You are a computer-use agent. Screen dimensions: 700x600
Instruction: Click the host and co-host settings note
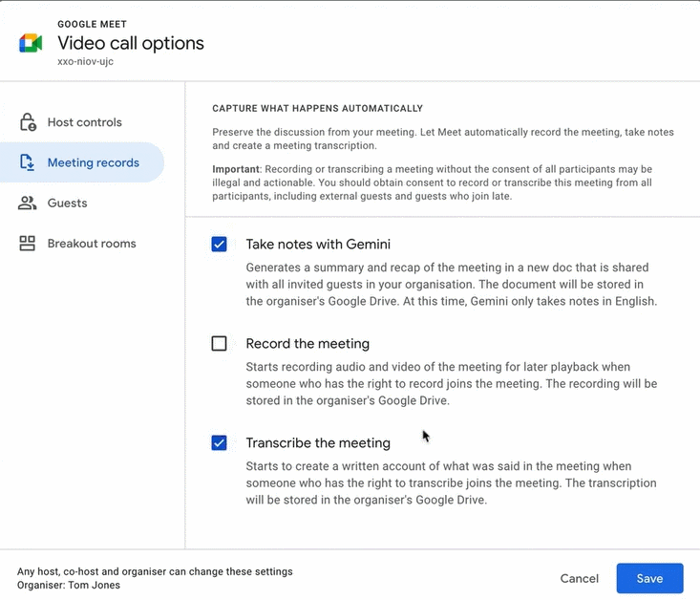tap(155, 571)
